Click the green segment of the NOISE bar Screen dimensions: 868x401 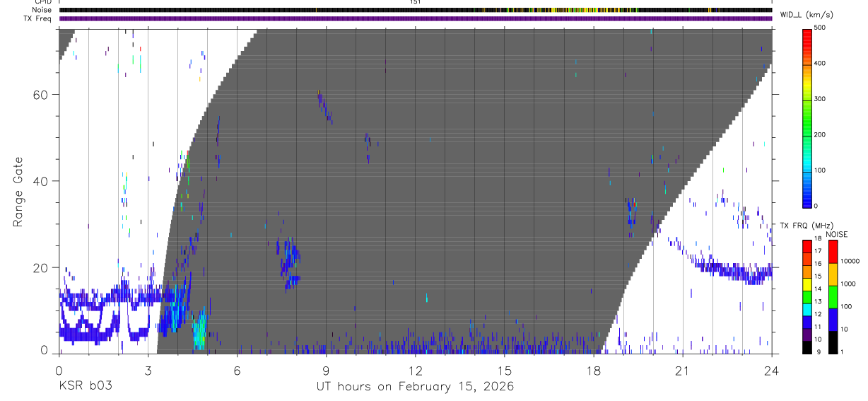pyautogui.click(x=833, y=297)
